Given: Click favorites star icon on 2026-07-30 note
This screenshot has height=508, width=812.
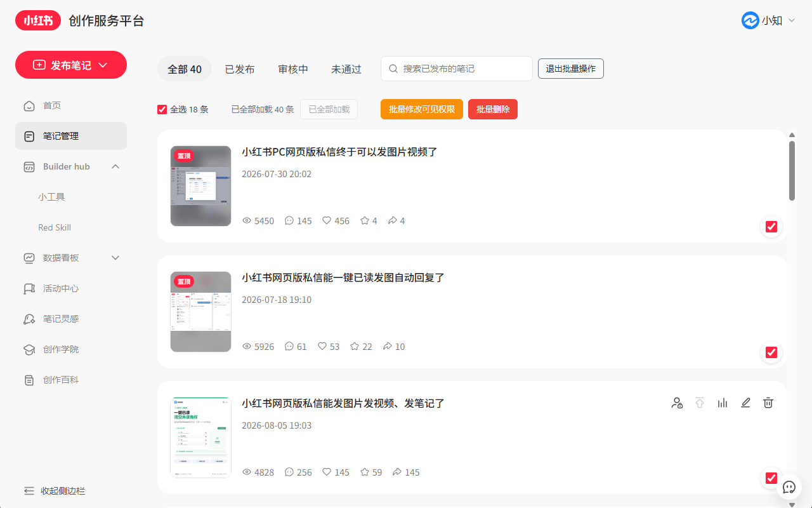Looking at the screenshot, I should pos(365,221).
